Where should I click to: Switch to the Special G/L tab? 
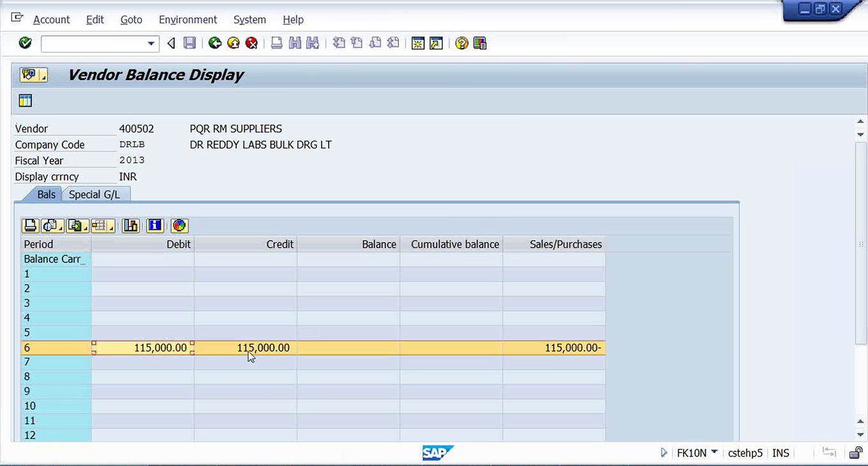94,194
